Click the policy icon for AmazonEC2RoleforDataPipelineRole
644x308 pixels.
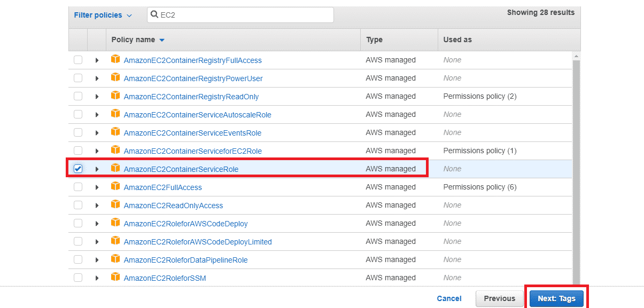click(115, 259)
